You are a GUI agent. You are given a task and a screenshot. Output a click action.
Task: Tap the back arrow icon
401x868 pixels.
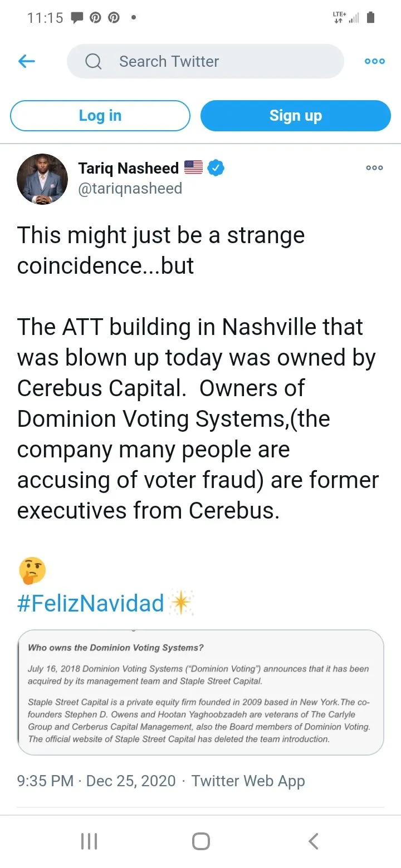point(27,61)
